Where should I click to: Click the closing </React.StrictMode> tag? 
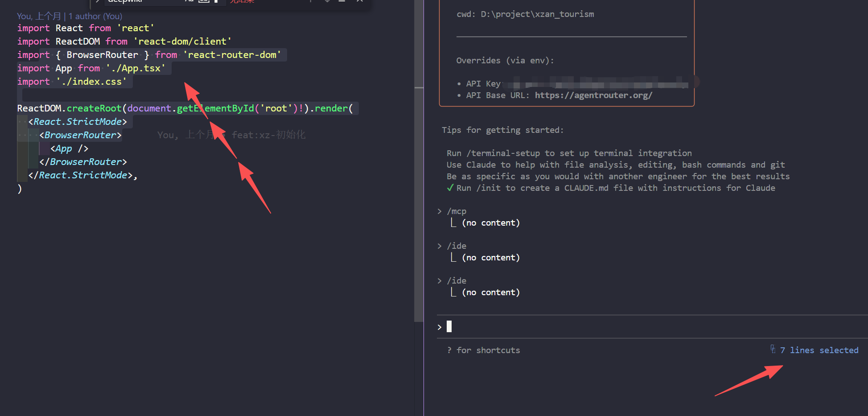[x=80, y=175]
